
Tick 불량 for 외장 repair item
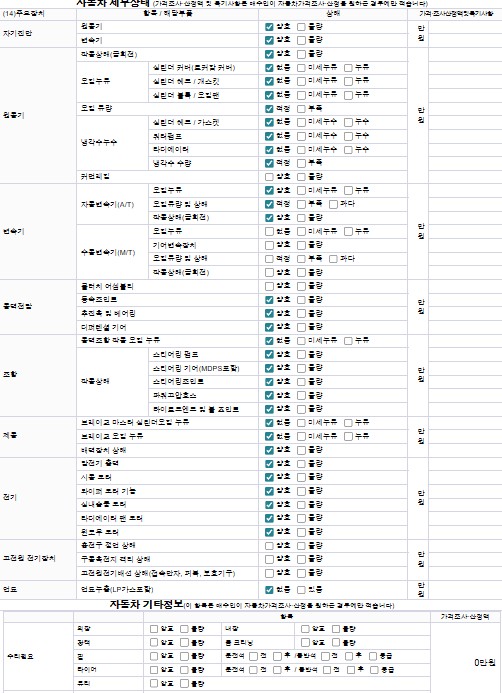[x=184, y=629]
